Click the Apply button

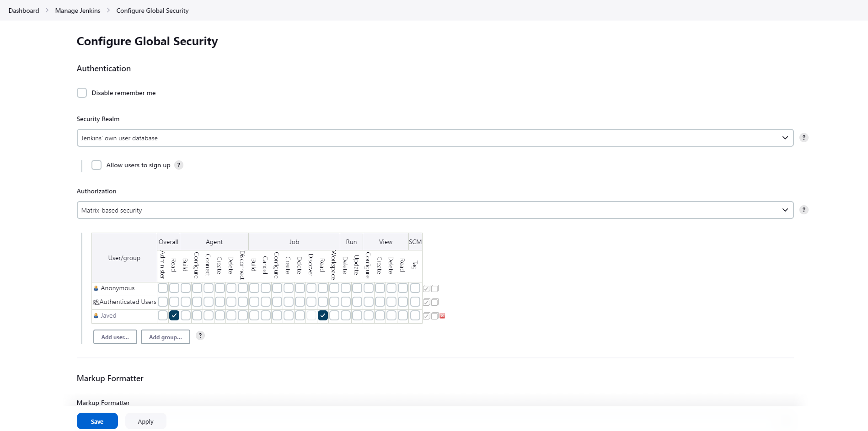[x=145, y=421]
